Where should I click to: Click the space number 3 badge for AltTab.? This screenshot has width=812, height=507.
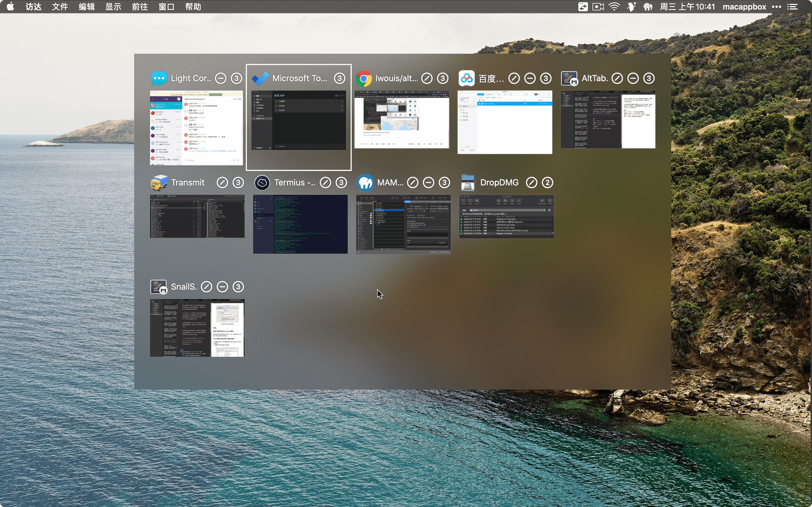pyautogui.click(x=649, y=78)
